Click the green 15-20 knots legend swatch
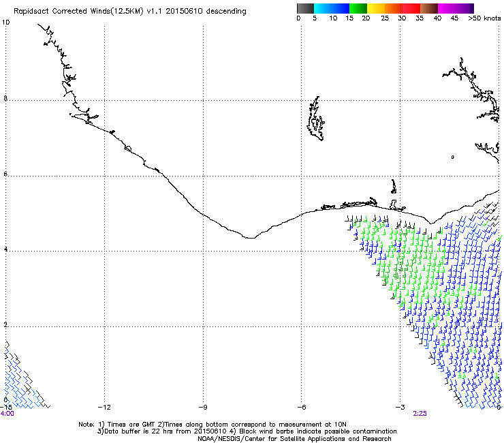 [358, 8]
